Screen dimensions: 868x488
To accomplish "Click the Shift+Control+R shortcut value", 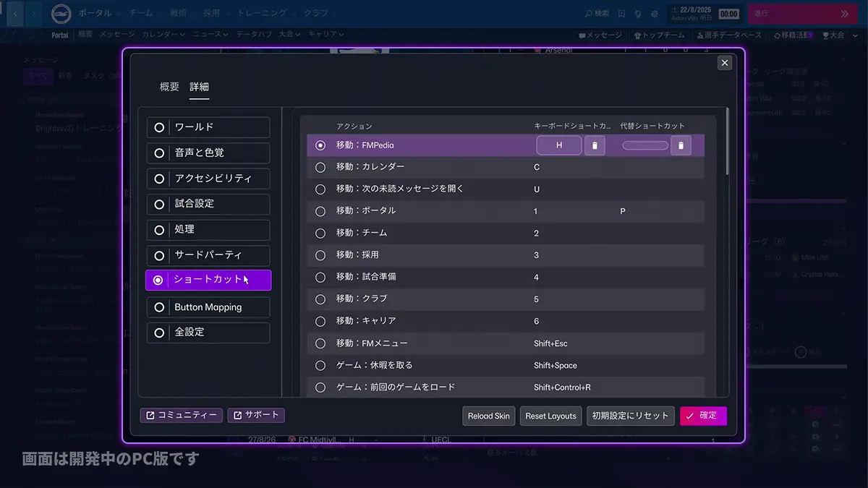I will pos(562,388).
